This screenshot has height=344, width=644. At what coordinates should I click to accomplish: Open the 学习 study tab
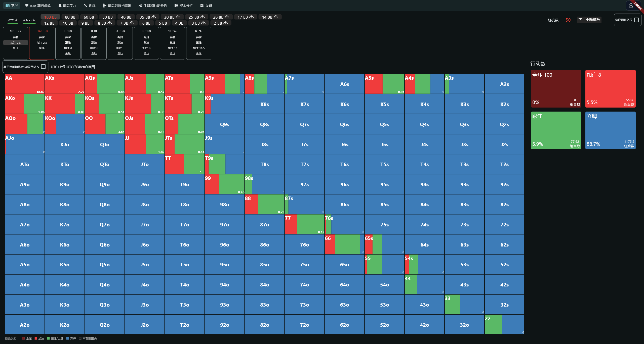pyautogui.click(x=12, y=6)
